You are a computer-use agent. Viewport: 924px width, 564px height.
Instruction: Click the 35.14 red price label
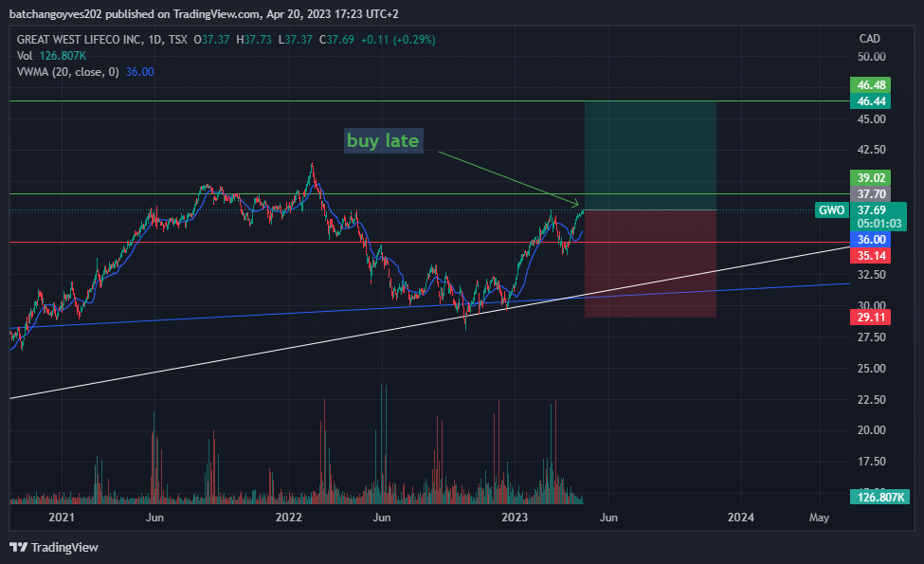871,255
